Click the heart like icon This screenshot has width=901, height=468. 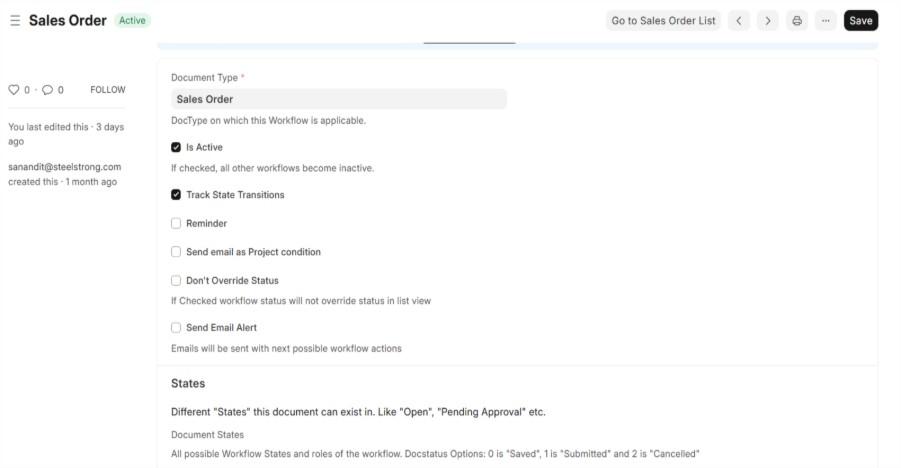(x=14, y=90)
